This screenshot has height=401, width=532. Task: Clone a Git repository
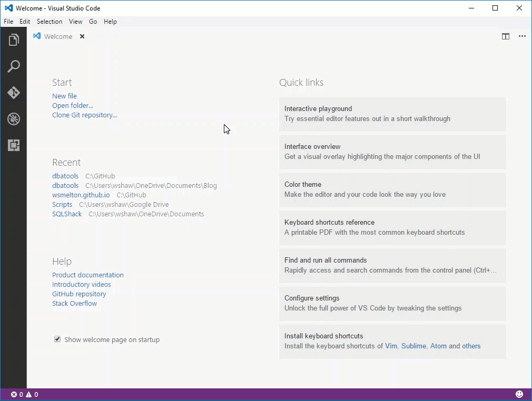click(x=84, y=115)
